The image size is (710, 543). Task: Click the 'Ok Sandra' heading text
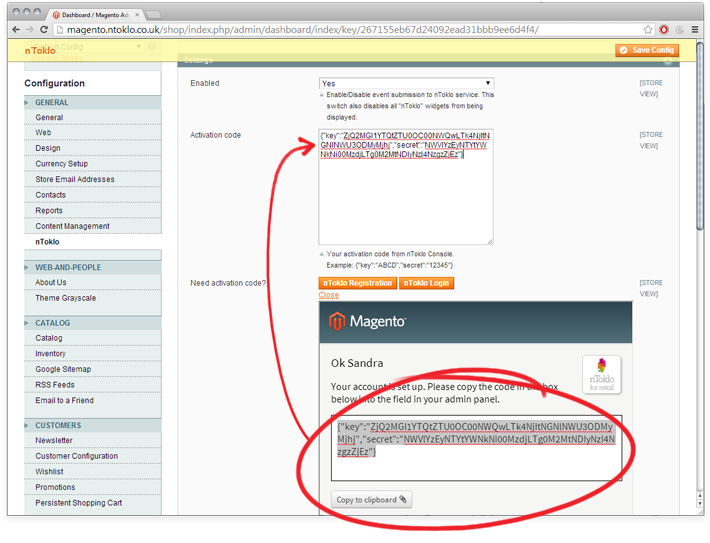pyautogui.click(x=357, y=363)
